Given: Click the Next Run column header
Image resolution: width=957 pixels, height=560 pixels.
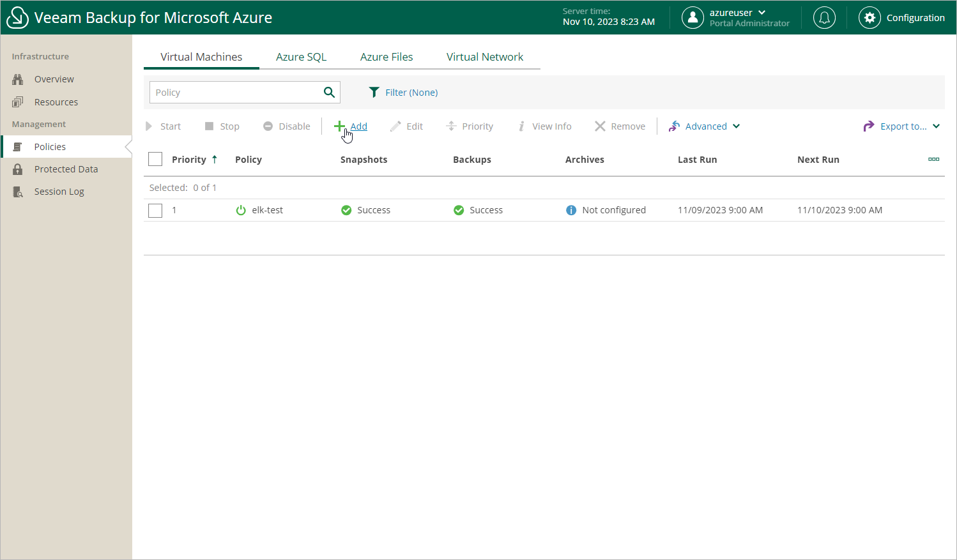Looking at the screenshot, I should 818,160.
